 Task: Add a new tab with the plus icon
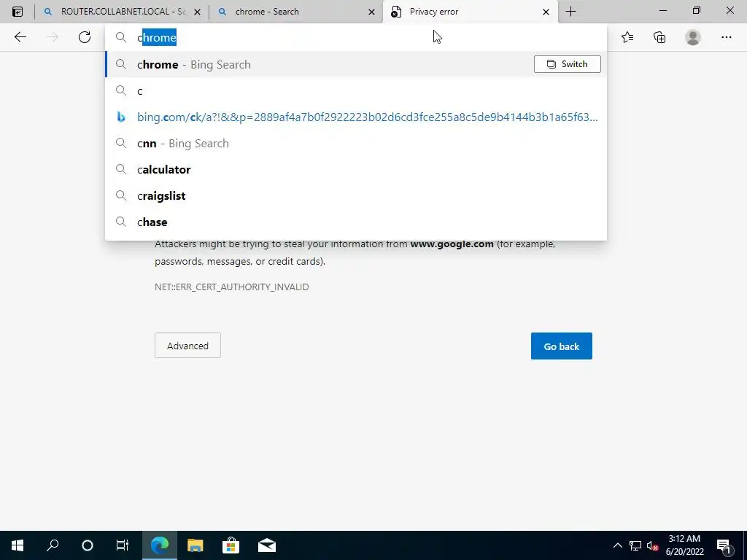(570, 12)
